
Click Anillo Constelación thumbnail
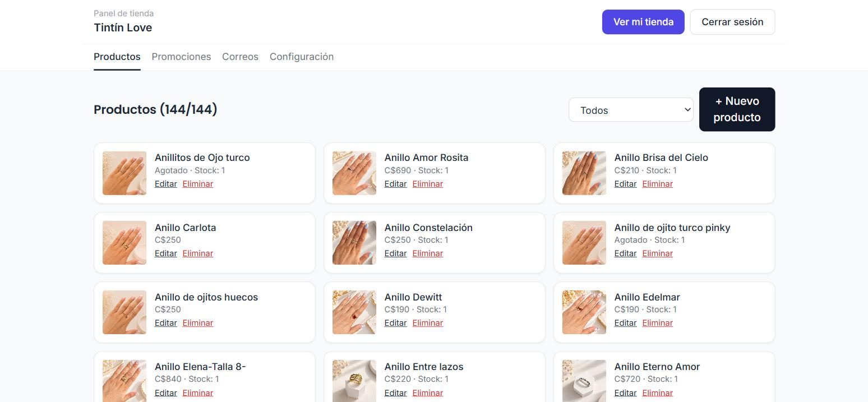click(x=354, y=243)
